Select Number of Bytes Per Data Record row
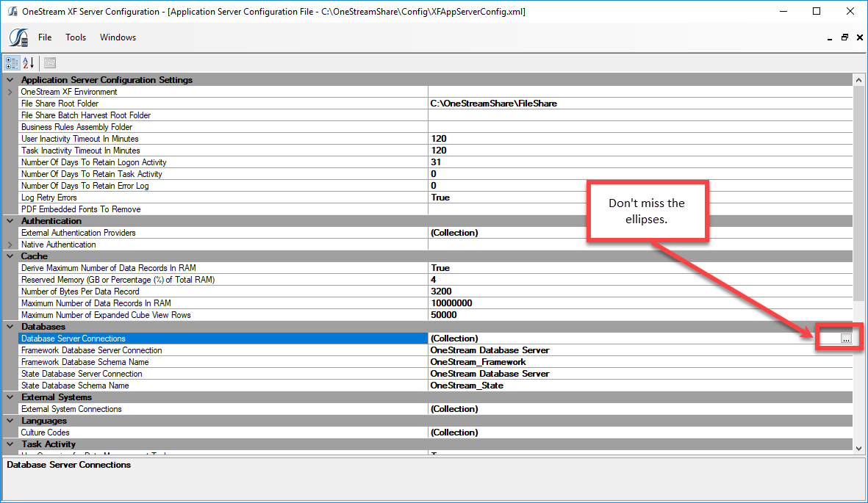The height and width of the screenshot is (503, 868). click(x=436, y=292)
